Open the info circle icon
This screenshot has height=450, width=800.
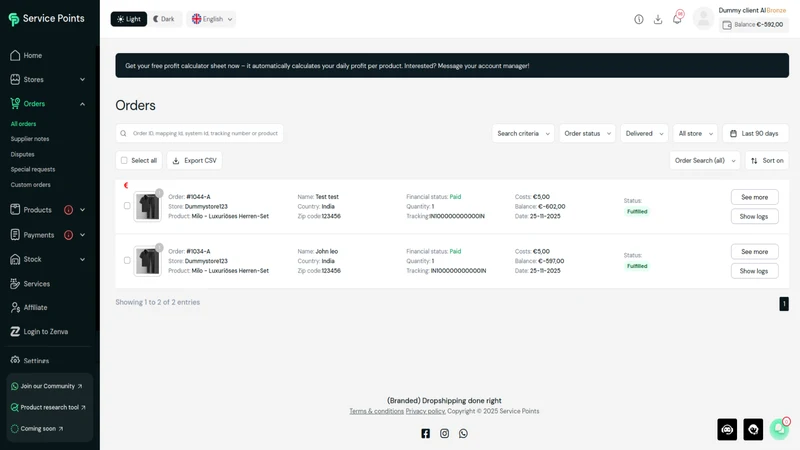coord(638,19)
